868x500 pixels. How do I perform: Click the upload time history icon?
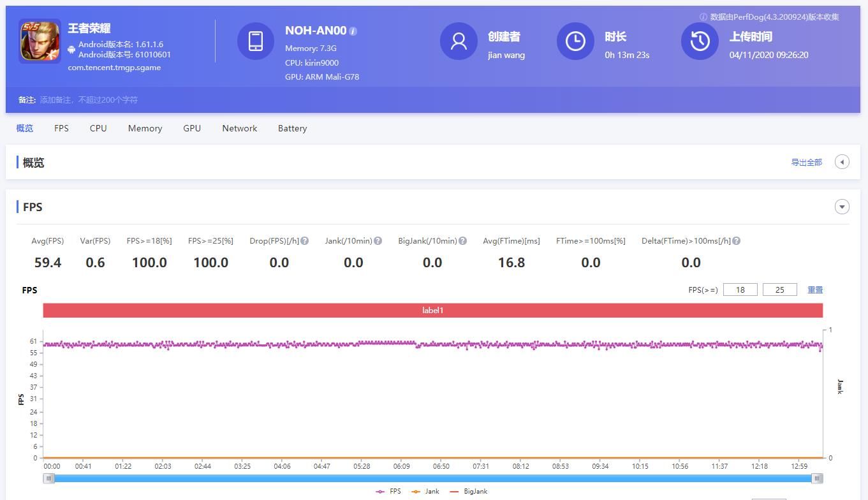tap(700, 41)
